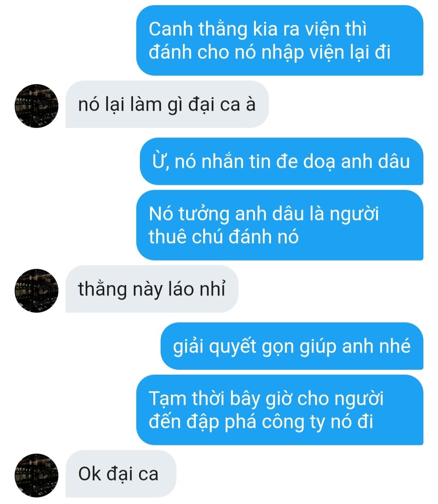Tap the text 'thuê chú đánh nó'
Screen dimensions: 438x504
click(x=223, y=237)
